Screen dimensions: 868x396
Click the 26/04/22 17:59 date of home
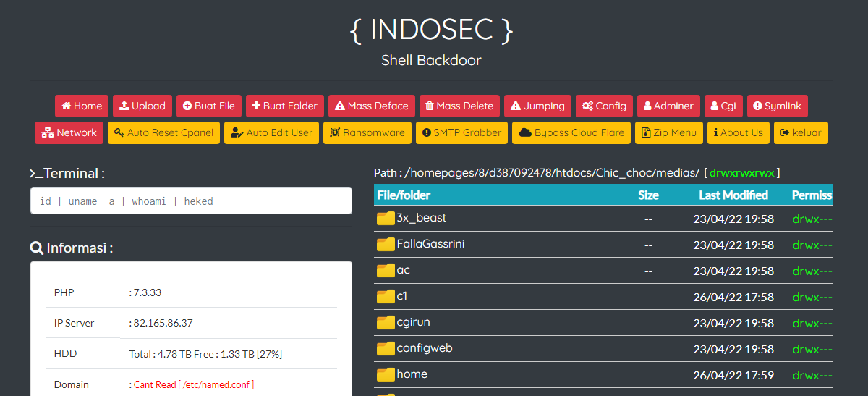click(x=733, y=375)
